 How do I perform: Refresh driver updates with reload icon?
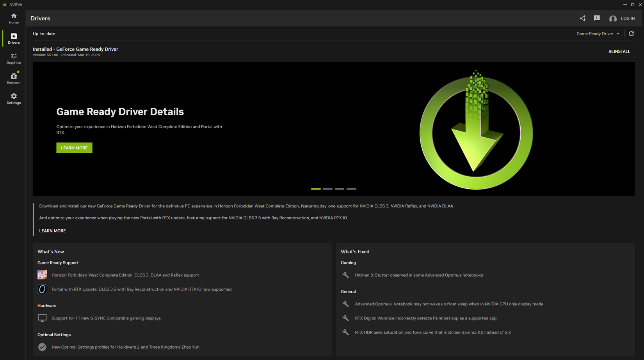click(631, 34)
